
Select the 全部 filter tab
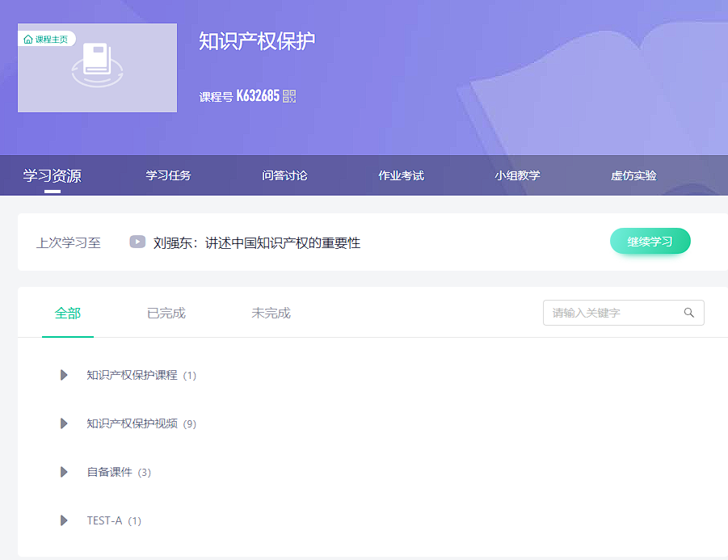tap(68, 314)
